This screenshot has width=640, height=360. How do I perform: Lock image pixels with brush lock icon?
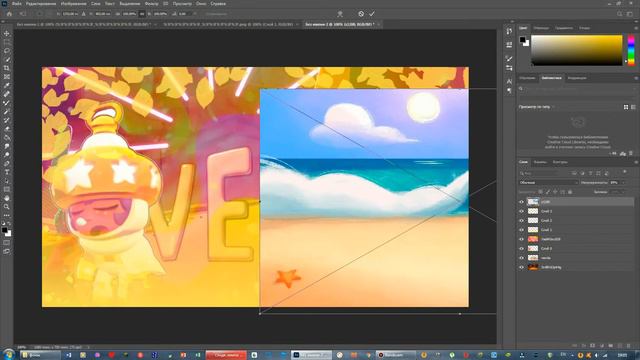click(548, 191)
